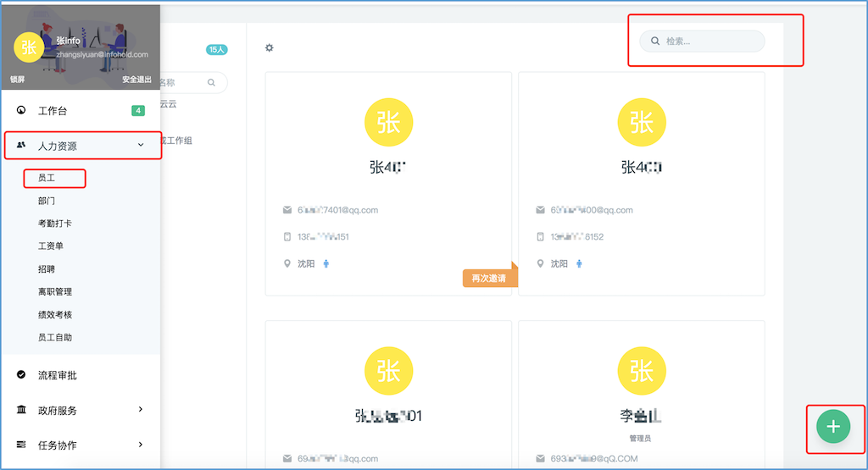Open 员工自助 submenu item

55,337
